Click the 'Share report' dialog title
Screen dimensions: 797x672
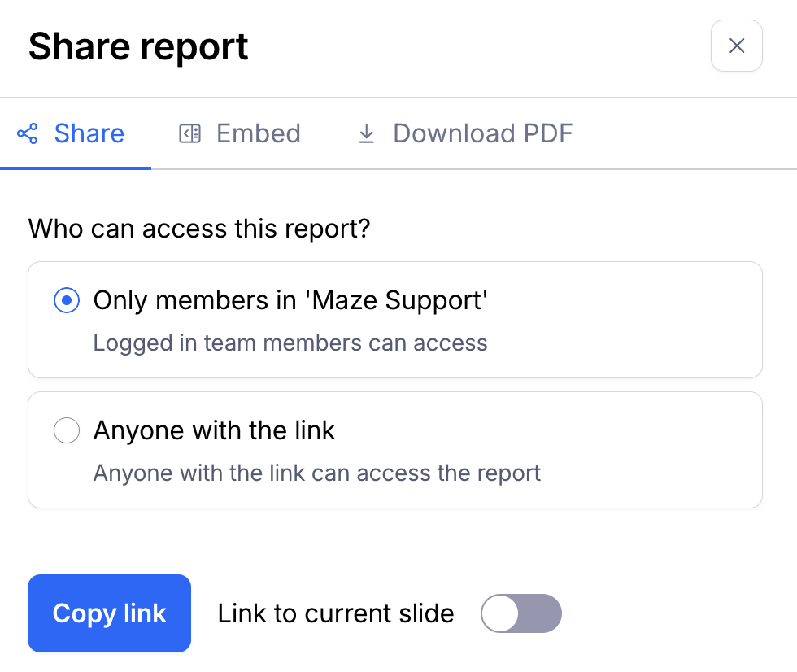click(x=138, y=46)
